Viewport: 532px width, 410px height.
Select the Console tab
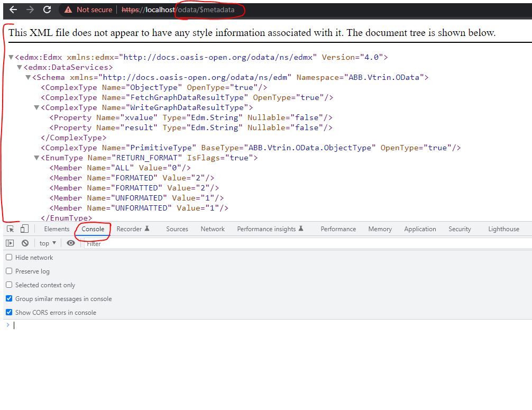click(93, 229)
